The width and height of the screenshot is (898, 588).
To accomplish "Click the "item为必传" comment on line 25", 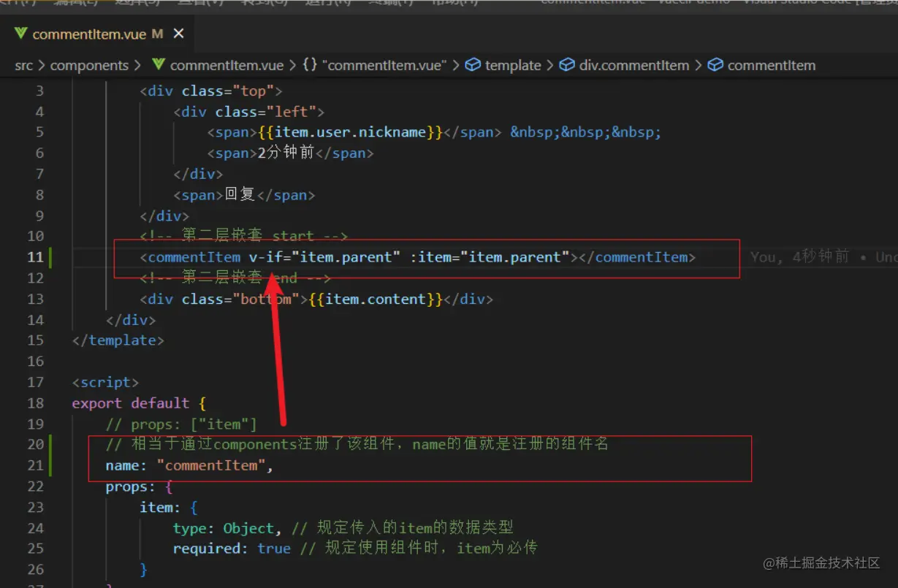I will 497,549.
